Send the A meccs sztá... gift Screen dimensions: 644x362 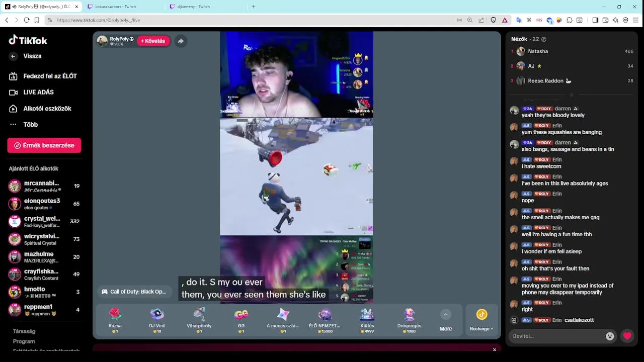[283, 320]
